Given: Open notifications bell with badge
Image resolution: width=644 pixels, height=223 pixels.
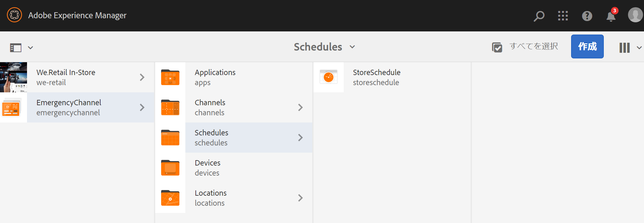Looking at the screenshot, I should (x=611, y=16).
